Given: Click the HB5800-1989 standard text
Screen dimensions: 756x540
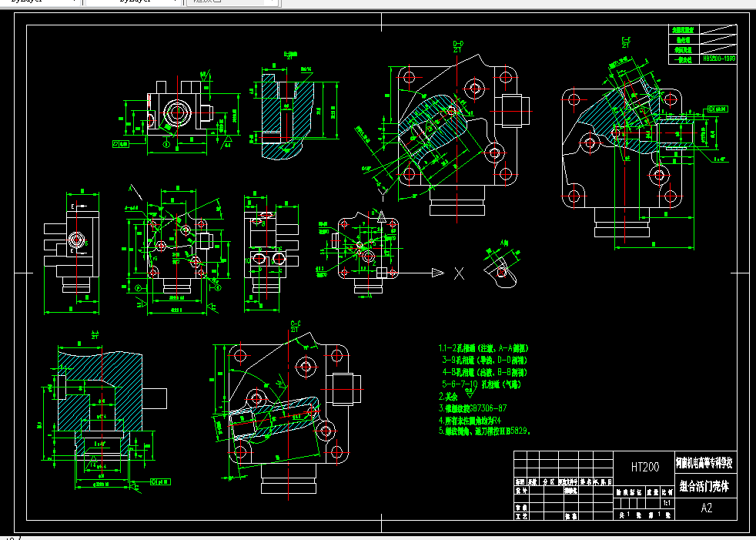Looking at the screenshot, I should [719, 58].
